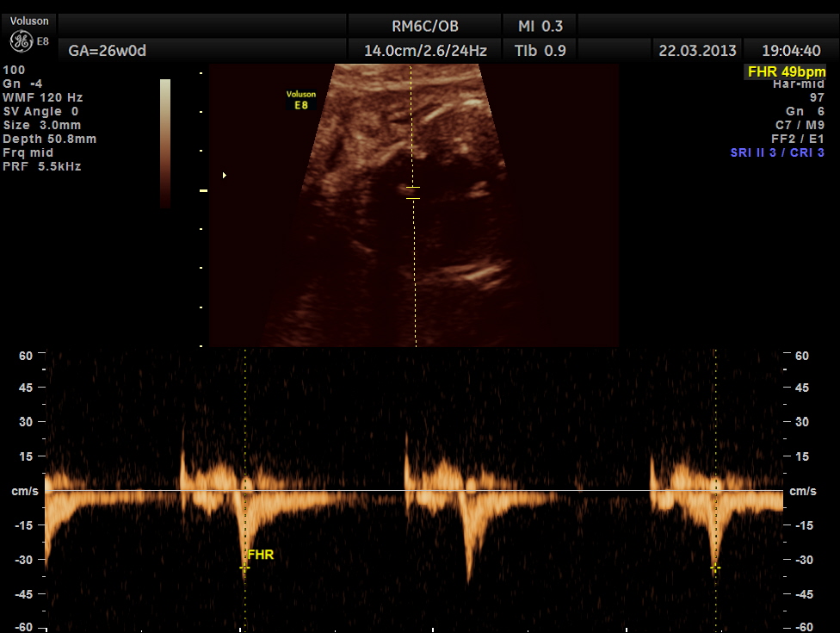Click the yellow depth tick beside the image

point(204,190)
